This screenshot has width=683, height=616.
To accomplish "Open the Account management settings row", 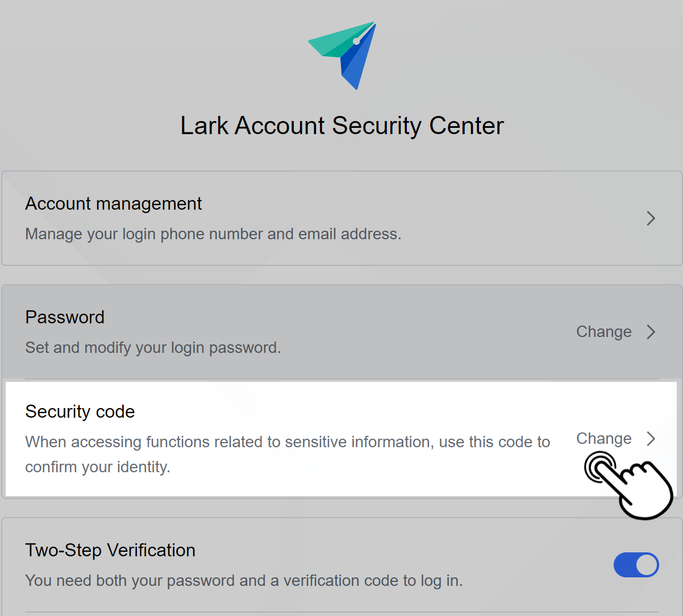I will point(341,218).
